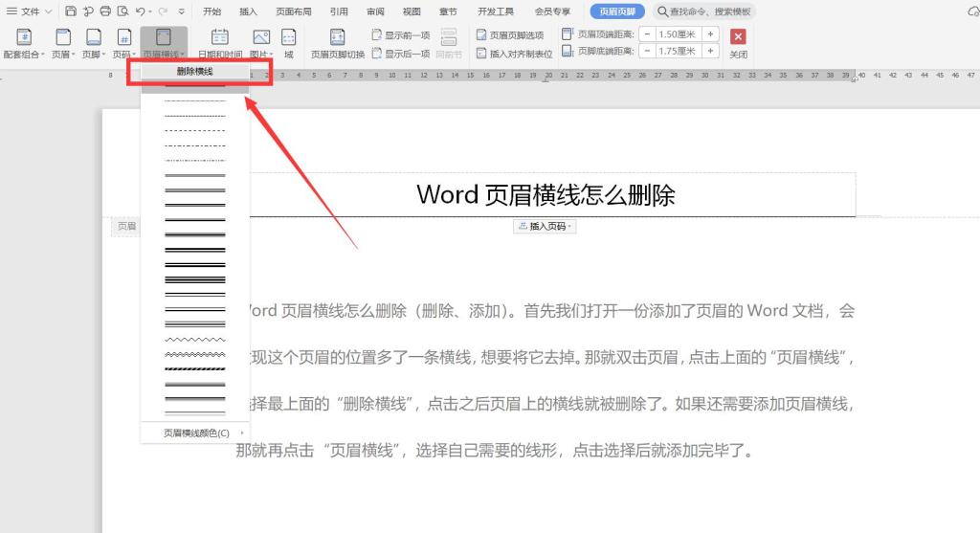Click 插入对齐制表位 icon
This screenshot has width=980, height=533.
point(514,54)
